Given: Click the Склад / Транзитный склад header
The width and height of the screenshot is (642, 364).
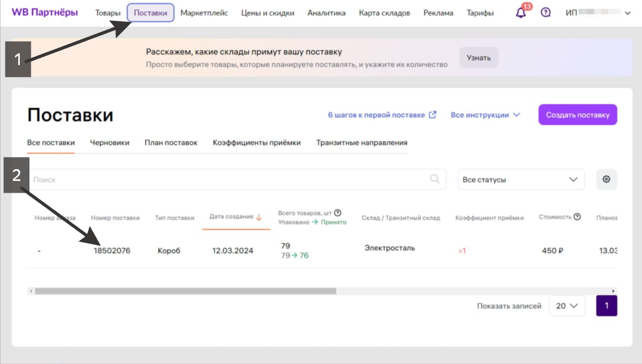Looking at the screenshot, I should pyautogui.click(x=401, y=218).
